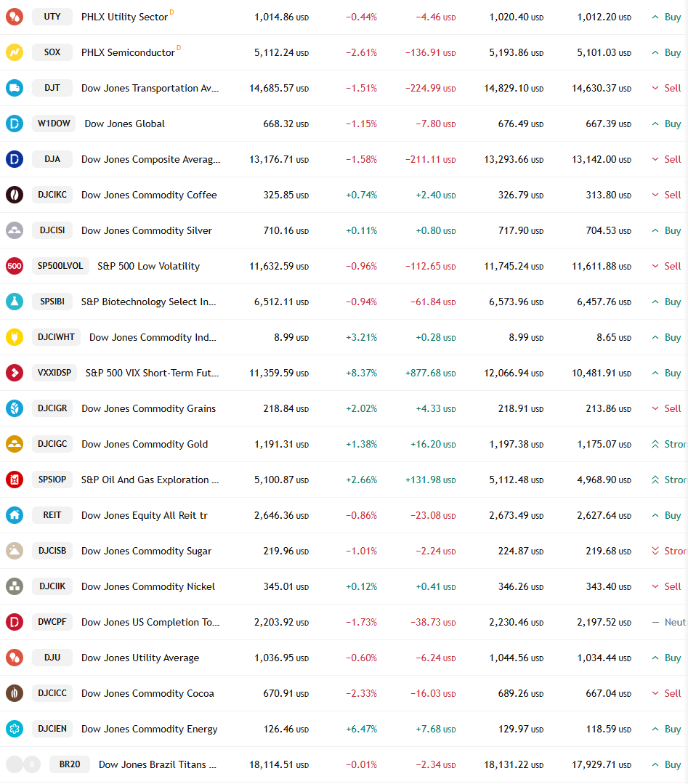
Task: Click the DJT transportation truck icon
Action: (15, 88)
